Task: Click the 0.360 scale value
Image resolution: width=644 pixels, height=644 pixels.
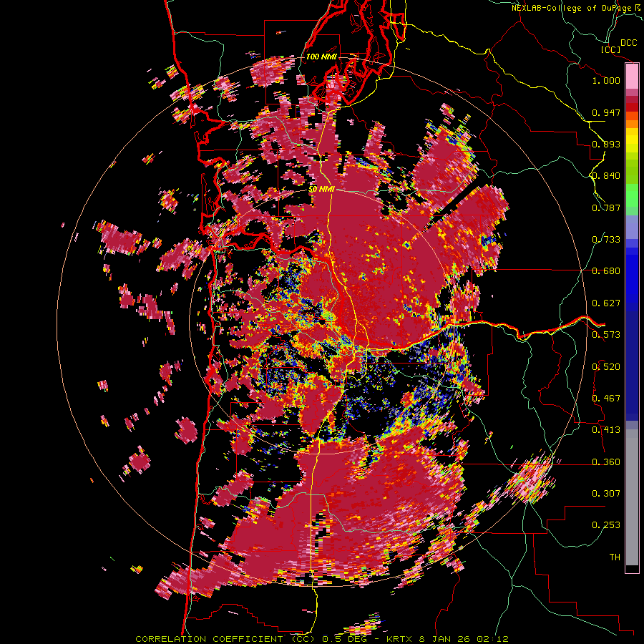Action: (x=606, y=462)
